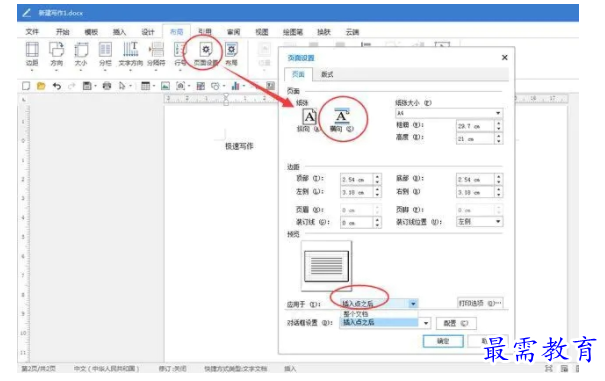Expand the 应用于 apply-to dropdown arrow
The image size is (605, 381).
pos(413,304)
